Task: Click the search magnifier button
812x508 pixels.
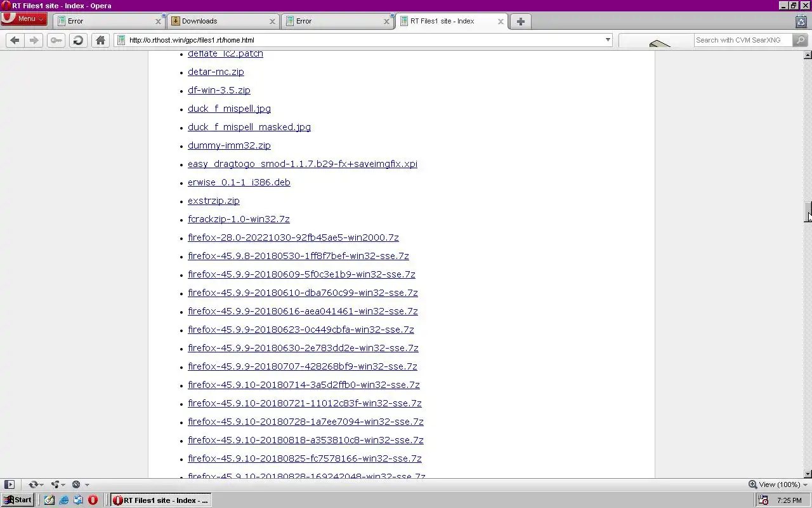Action: tap(800, 40)
